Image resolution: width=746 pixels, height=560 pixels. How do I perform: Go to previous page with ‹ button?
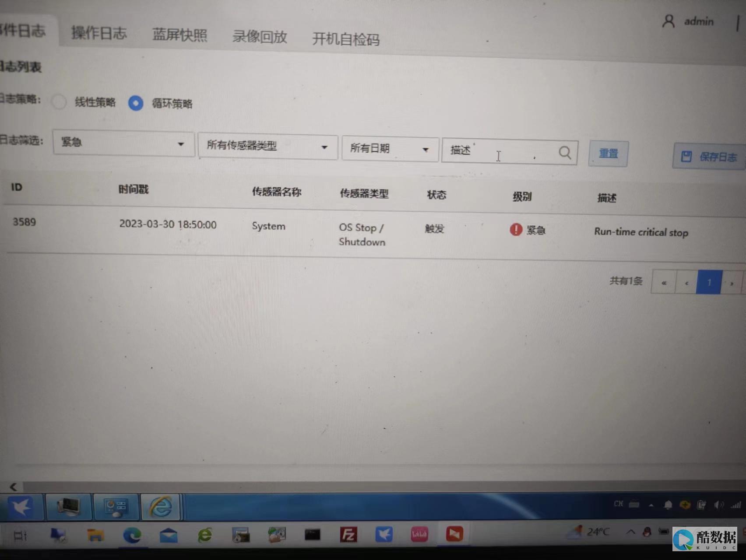[x=686, y=283]
